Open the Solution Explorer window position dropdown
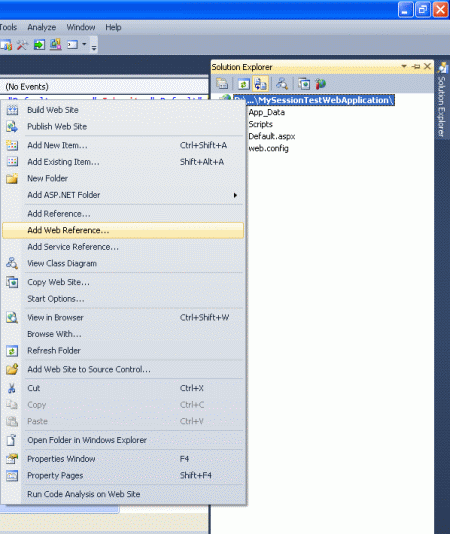 [404, 66]
